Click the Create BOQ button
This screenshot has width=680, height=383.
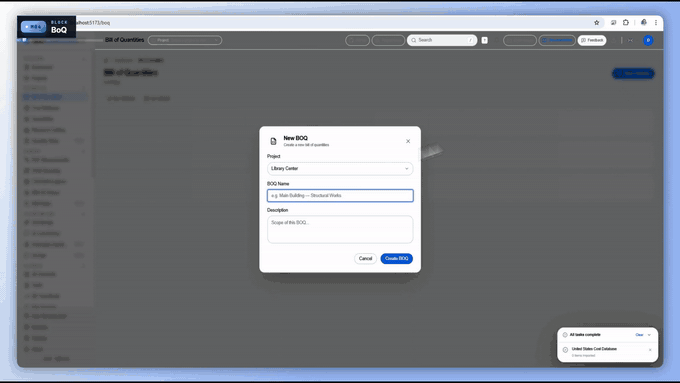pyautogui.click(x=396, y=259)
